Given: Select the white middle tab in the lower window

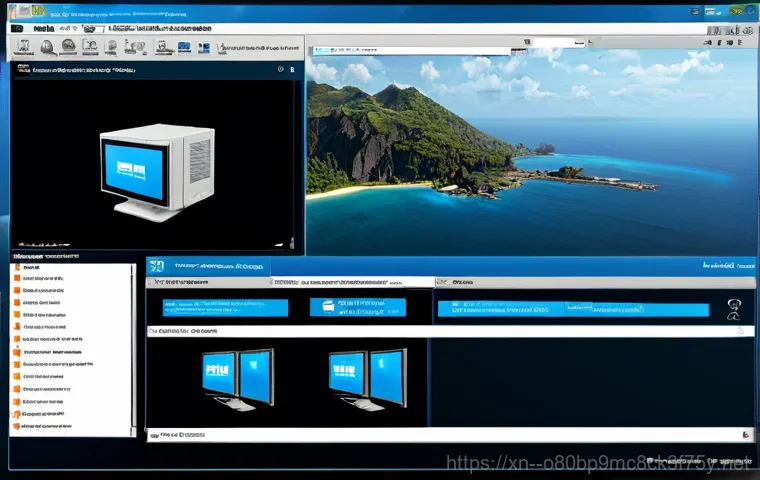Looking at the screenshot, I should click(352, 282).
